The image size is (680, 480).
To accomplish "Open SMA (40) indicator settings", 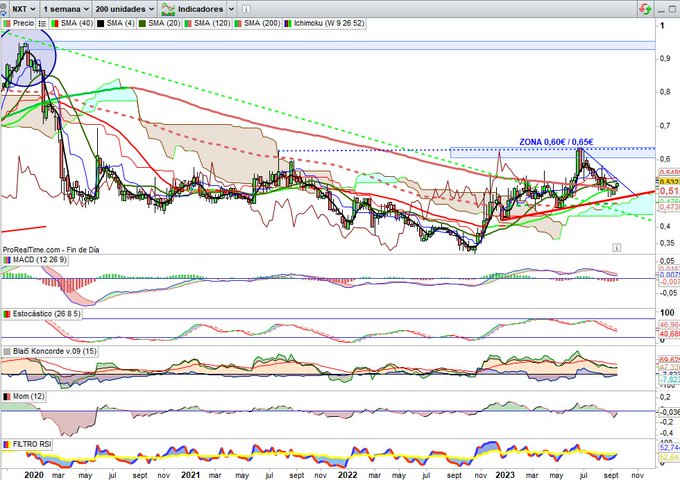I will 72,23.
